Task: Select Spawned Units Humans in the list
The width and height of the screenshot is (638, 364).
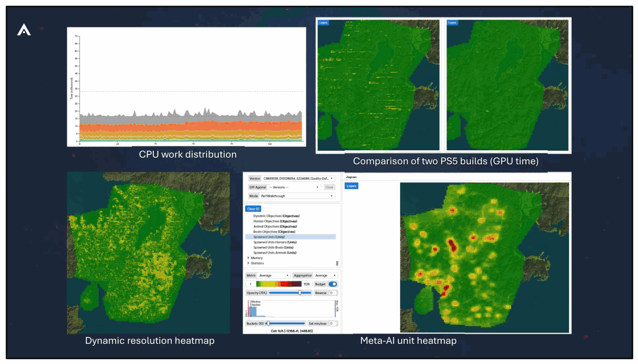Action: (x=275, y=242)
